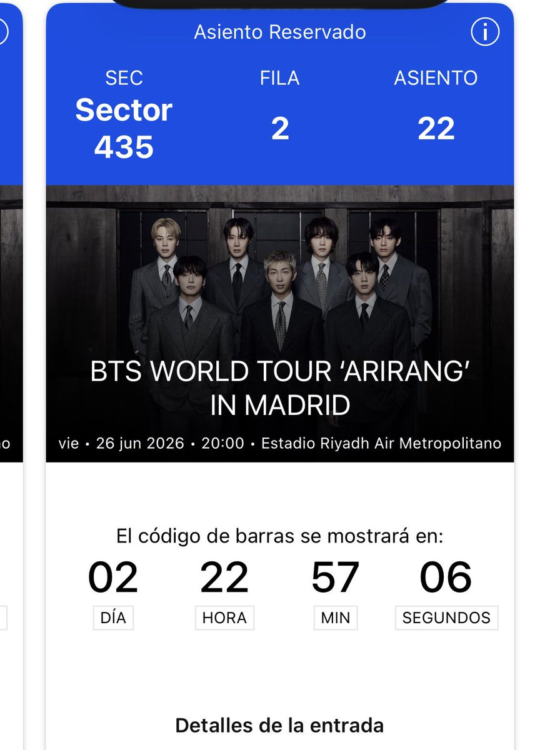
Task: Open Detalles de la entrada section
Action: [279, 726]
